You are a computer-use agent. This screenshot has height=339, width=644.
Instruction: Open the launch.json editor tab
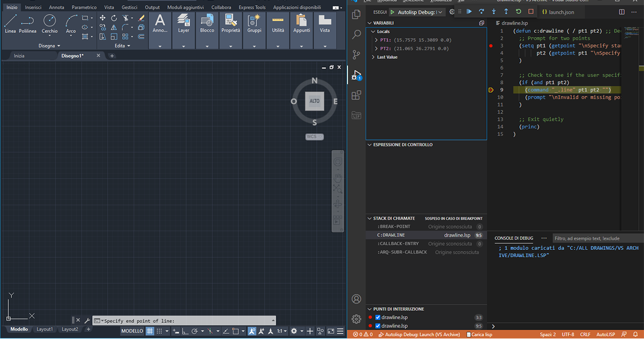coord(561,12)
